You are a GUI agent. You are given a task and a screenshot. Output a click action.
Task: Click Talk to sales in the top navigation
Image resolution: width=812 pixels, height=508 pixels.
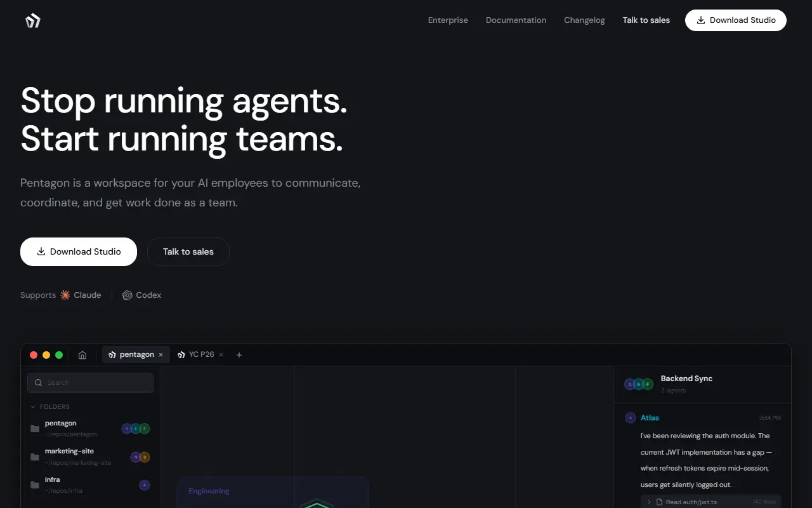(x=646, y=20)
